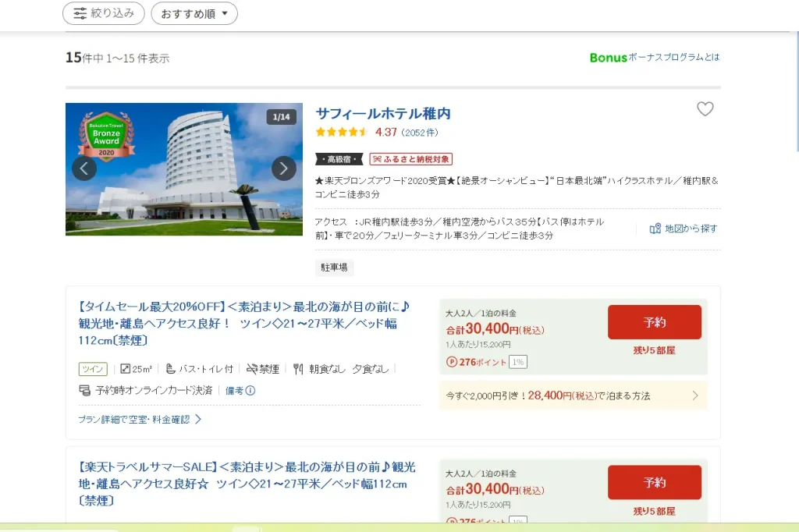Click the バス・トイレ付 bath icon
This screenshot has height=532, width=799.
coord(171,368)
